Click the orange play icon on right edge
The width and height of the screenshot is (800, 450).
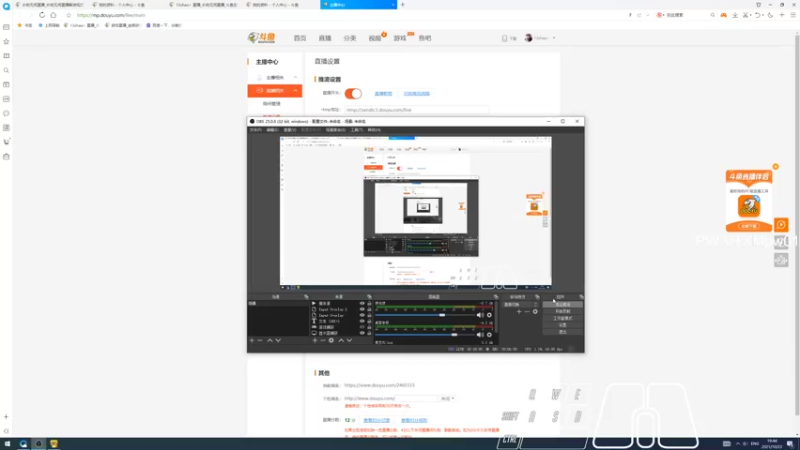pyautogui.click(x=781, y=224)
